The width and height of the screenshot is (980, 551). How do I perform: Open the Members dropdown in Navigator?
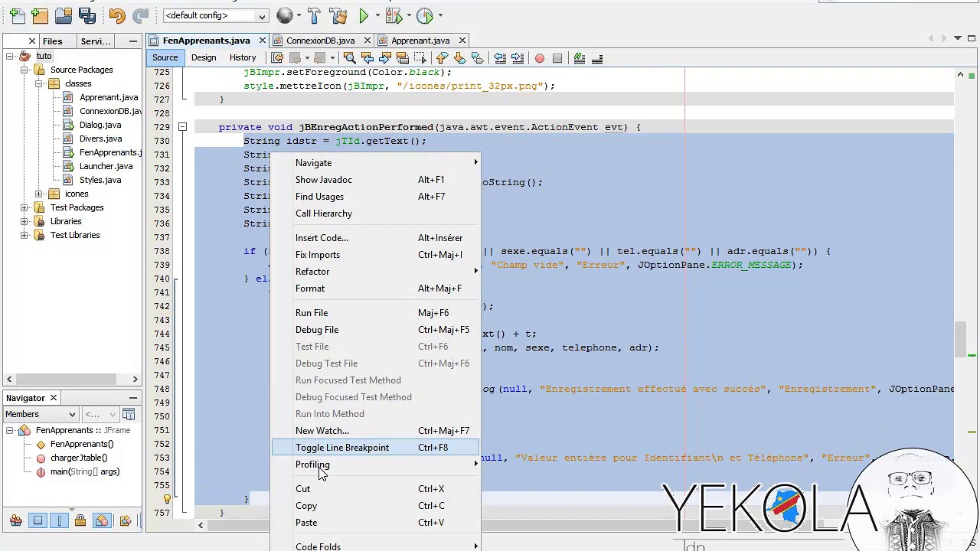point(41,415)
